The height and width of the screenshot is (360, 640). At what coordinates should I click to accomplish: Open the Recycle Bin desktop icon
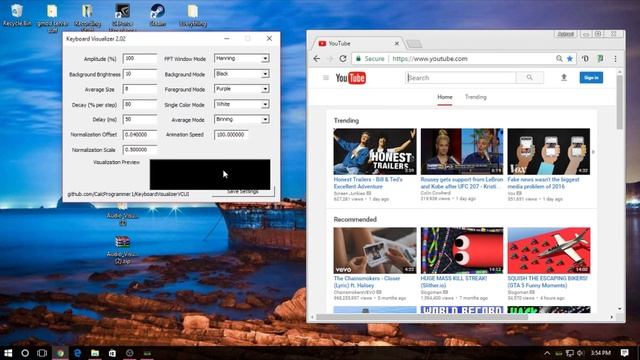pyautogui.click(x=17, y=15)
